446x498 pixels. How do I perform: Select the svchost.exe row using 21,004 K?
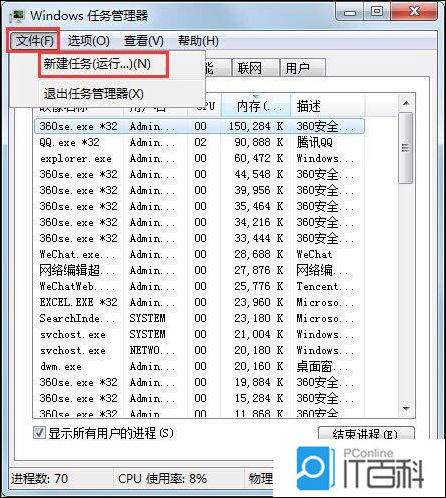point(199,334)
